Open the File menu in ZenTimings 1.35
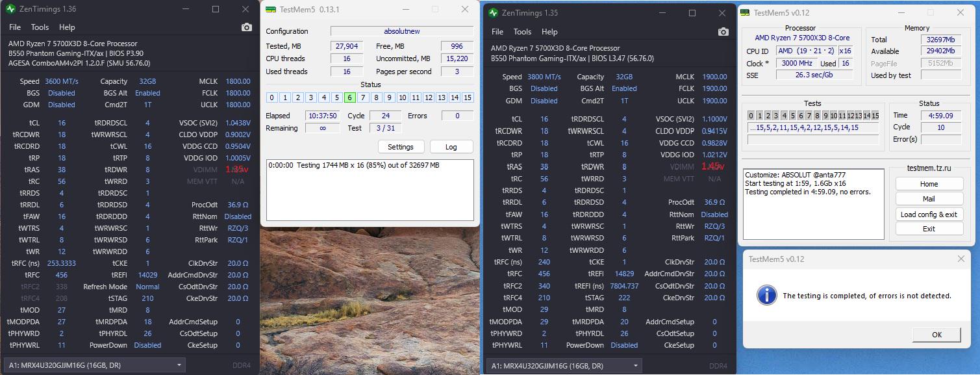Screen dimensions: 980x375 pyautogui.click(x=497, y=32)
